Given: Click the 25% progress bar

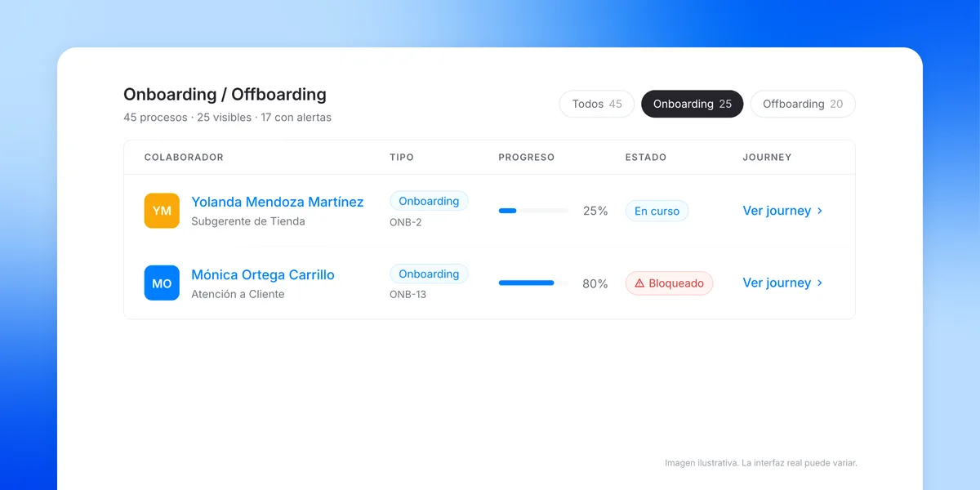Looking at the screenshot, I should [533, 211].
